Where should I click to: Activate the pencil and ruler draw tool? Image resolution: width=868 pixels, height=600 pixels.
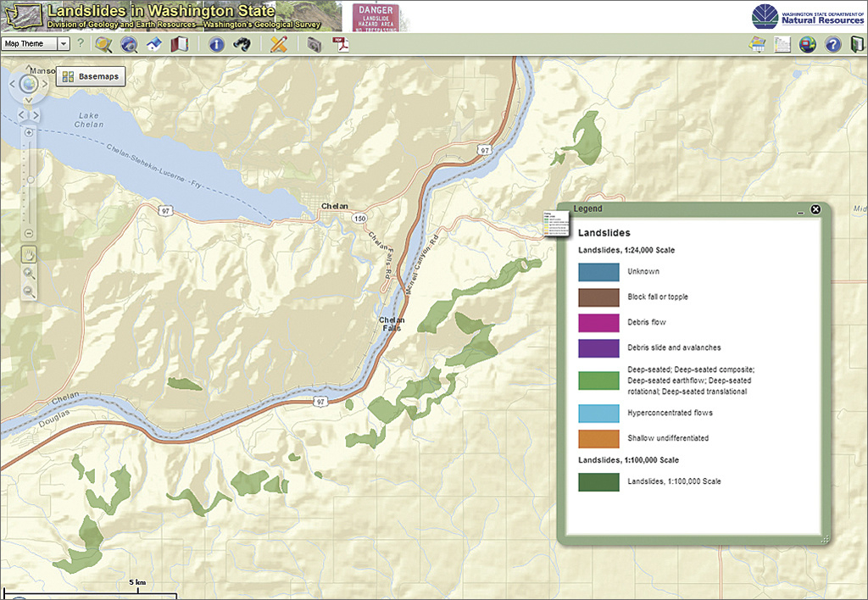pyautogui.click(x=278, y=45)
